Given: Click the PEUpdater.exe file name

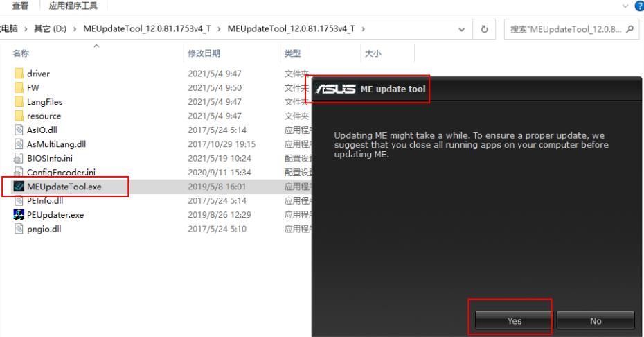Looking at the screenshot, I should pyautogui.click(x=55, y=215).
